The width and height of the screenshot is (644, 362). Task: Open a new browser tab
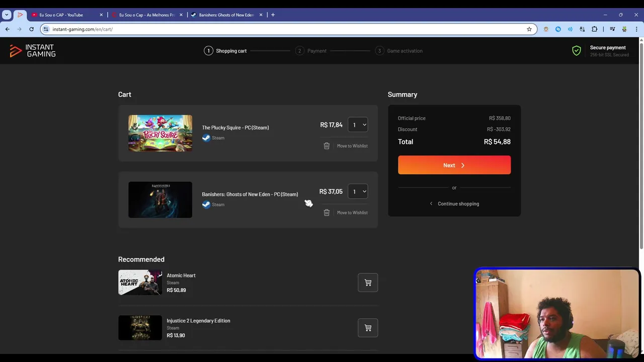273,15
